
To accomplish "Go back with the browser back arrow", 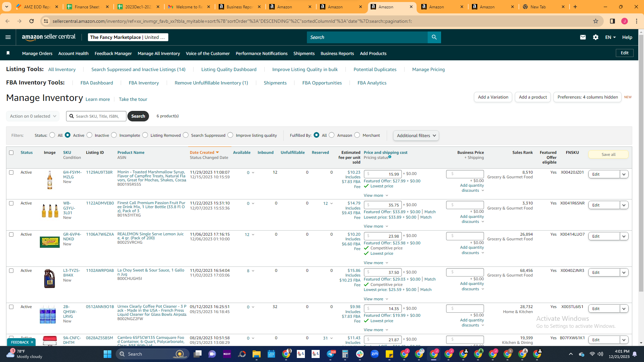I will (x=7, y=21).
